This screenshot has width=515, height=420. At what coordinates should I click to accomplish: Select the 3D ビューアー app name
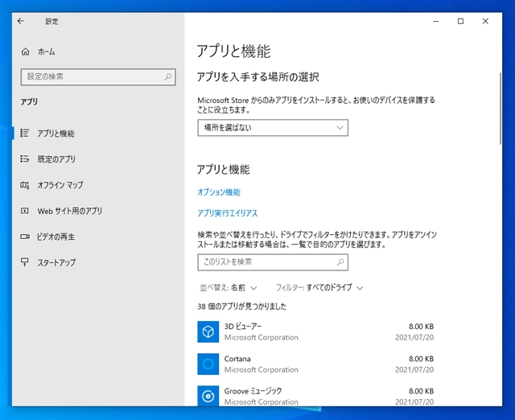(x=243, y=326)
